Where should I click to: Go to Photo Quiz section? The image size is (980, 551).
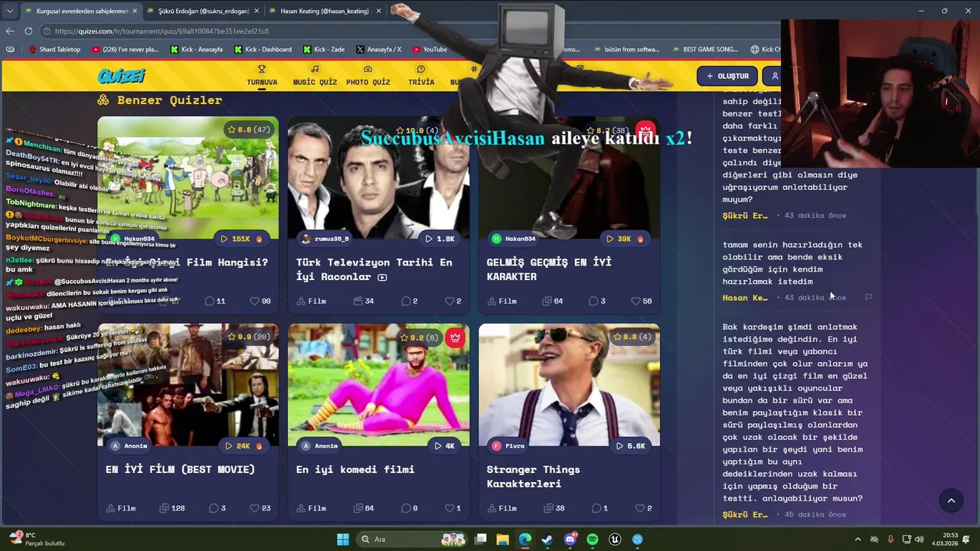[367, 76]
